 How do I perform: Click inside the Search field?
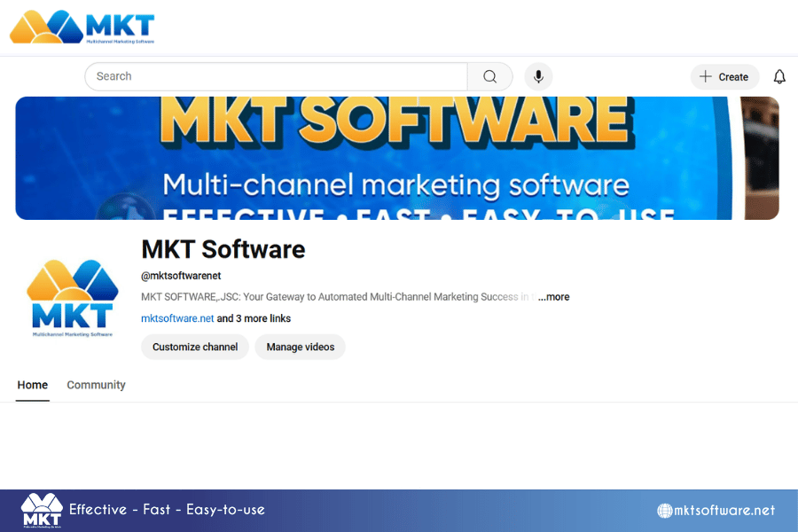click(x=276, y=77)
